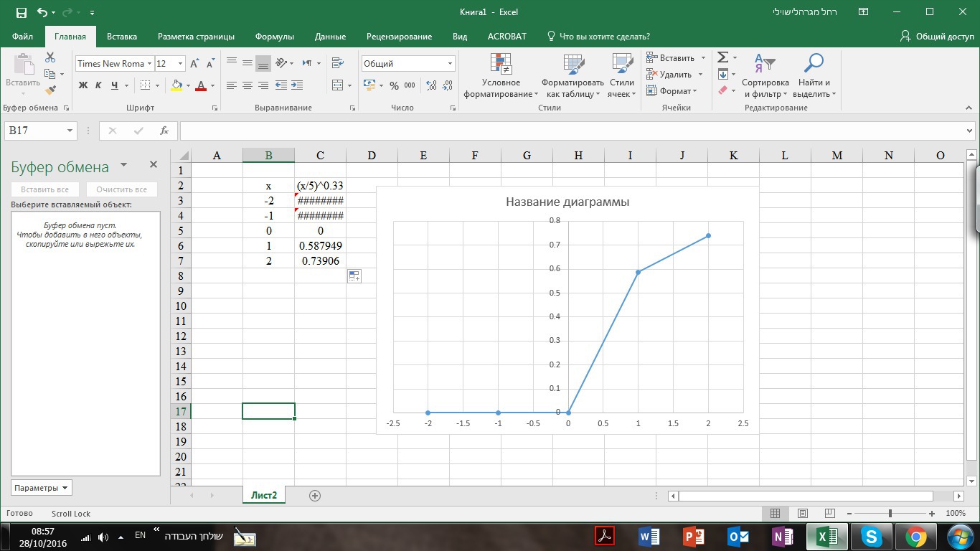Switch to the Разметка страницы tab
Viewport: 980px width, 551px height.
pyautogui.click(x=196, y=37)
